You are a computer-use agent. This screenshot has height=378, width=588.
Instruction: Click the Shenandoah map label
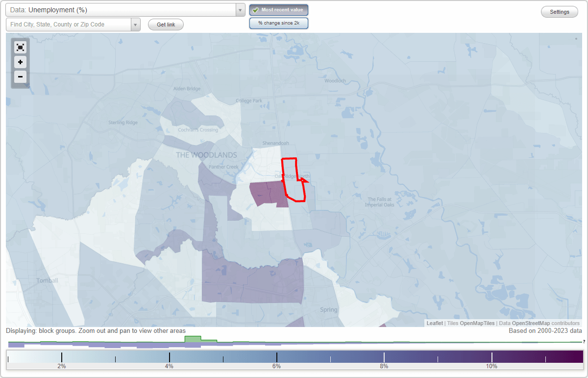(x=276, y=143)
